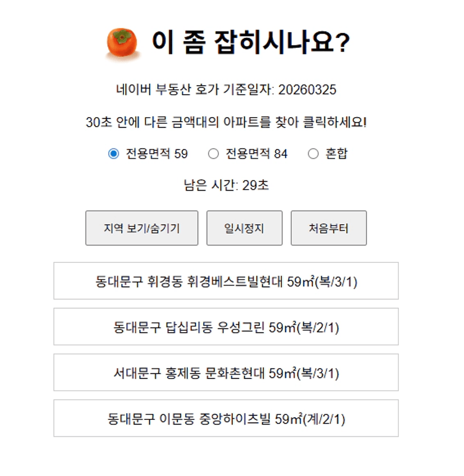Toggle regions with 지역 보기/숨기기 button

[x=141, y=228]
